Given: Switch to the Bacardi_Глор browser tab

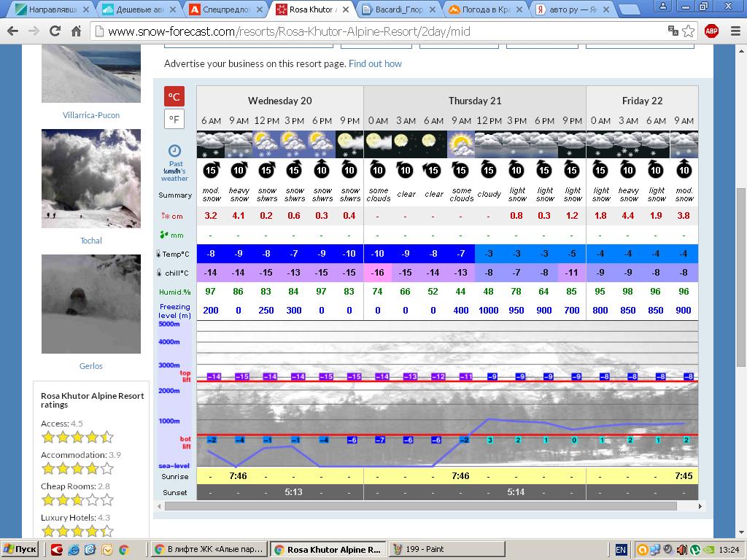Looking at the screenshot, I should click(x=399, y=9).
